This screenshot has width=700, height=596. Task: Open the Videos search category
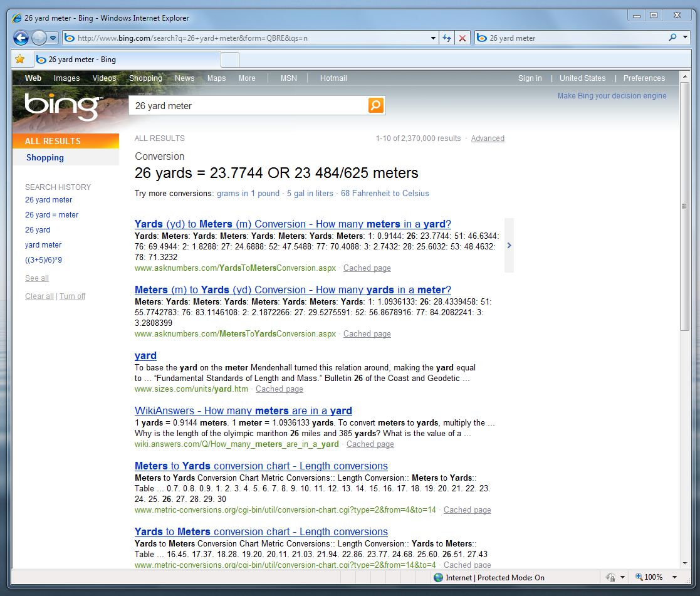point(104,78)
